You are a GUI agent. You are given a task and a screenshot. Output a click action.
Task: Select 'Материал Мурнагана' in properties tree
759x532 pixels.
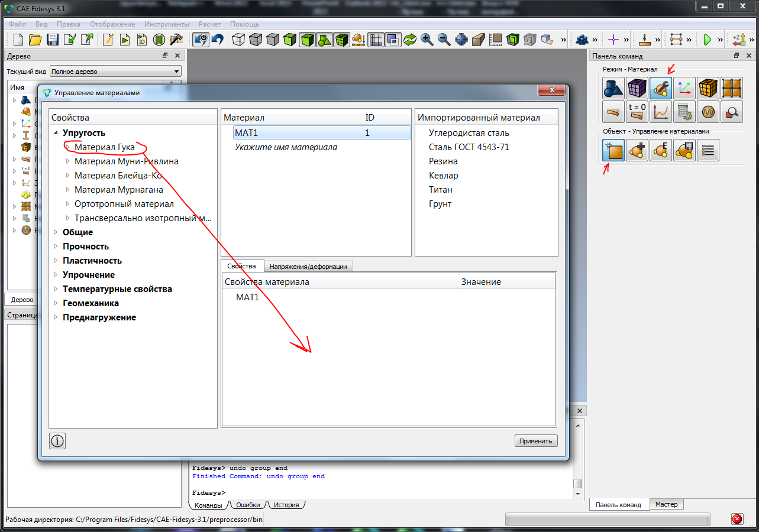pyautogui.click(x=119, y=190)
